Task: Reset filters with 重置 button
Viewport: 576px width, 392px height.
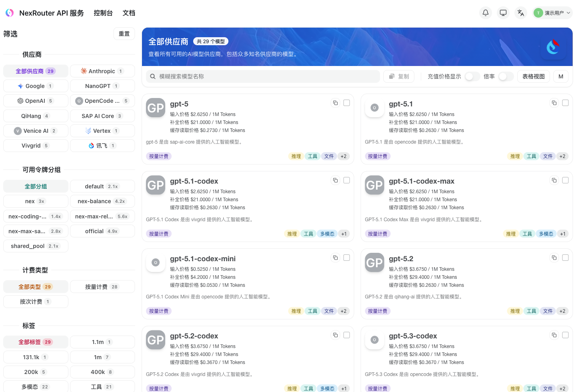Action: pos(124,34)
